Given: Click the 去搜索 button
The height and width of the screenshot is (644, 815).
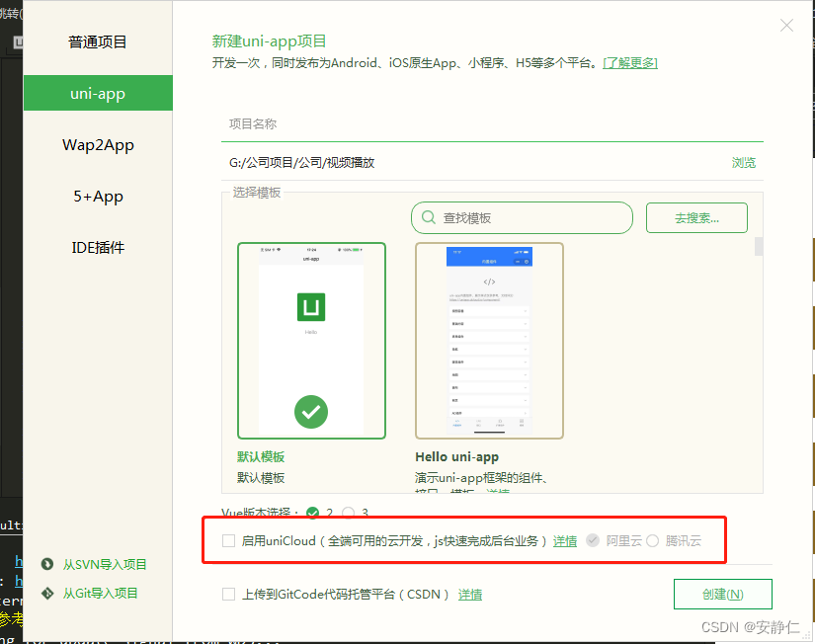Looking at the screenshot, I should pyautogui.click(x=696, y=217).
